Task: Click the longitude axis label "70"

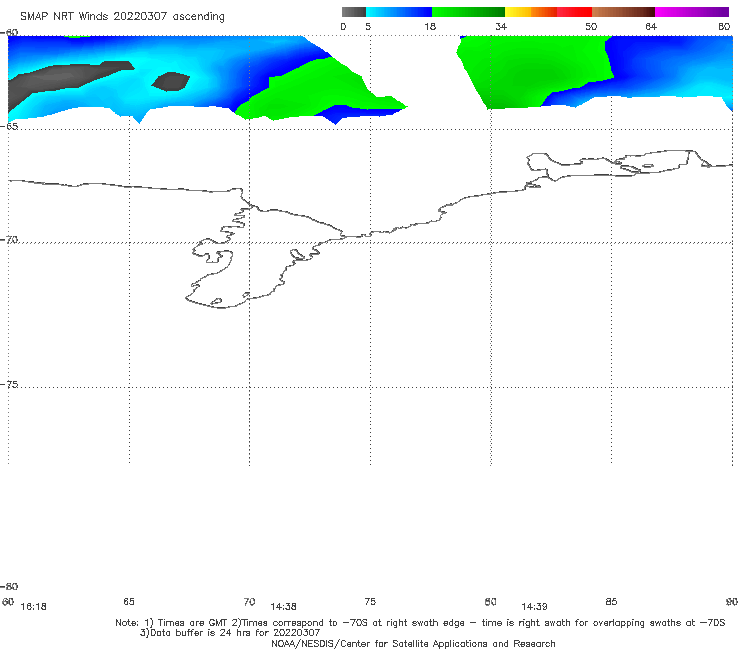Action: coord(249,601)
